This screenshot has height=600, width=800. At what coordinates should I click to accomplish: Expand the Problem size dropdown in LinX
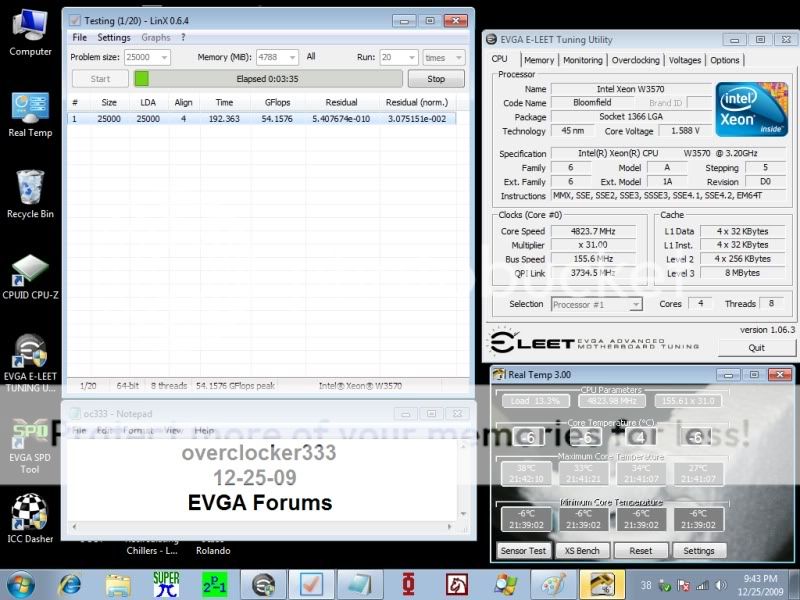pos(163,58)
